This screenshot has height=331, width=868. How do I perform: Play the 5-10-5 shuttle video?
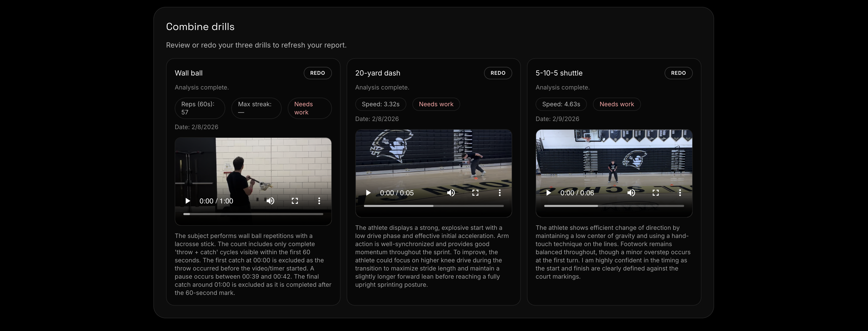point(549,193)
